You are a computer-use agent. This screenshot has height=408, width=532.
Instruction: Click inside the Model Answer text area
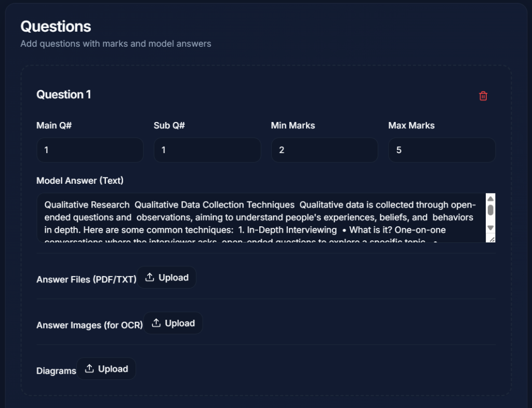coord(260,217)
